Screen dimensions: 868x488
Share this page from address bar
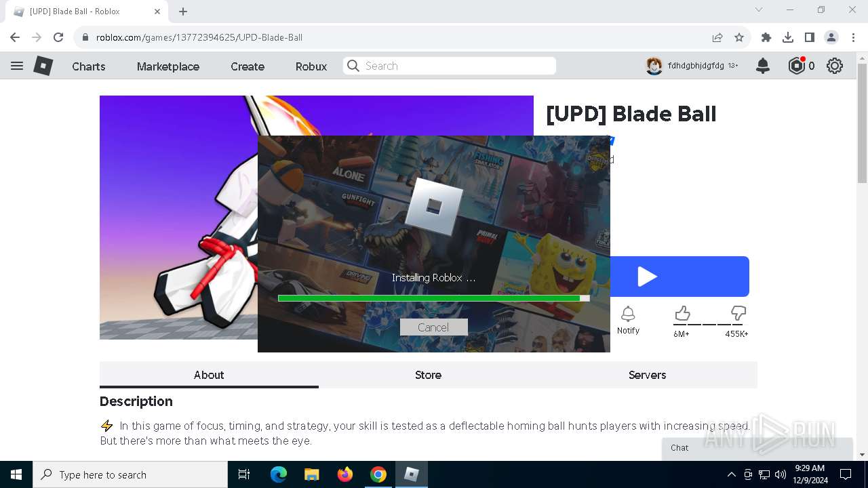[x=717, y=37]
